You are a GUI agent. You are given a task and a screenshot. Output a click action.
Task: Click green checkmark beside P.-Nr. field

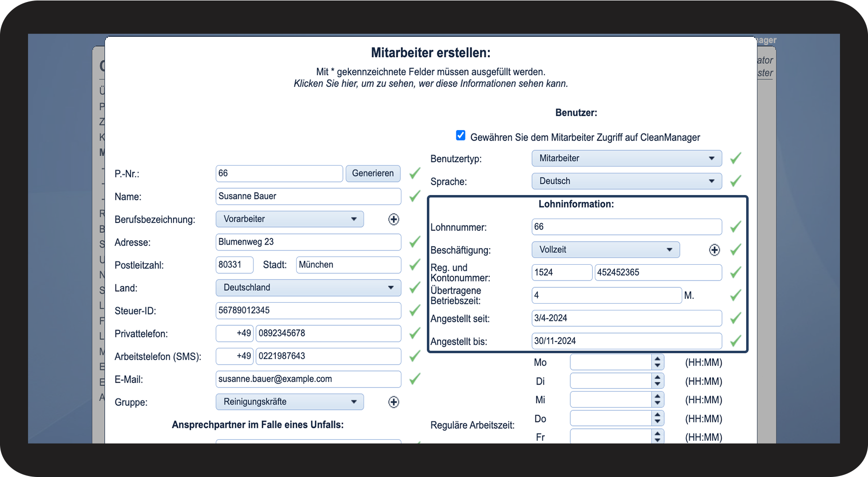click(x=415, y=173)
